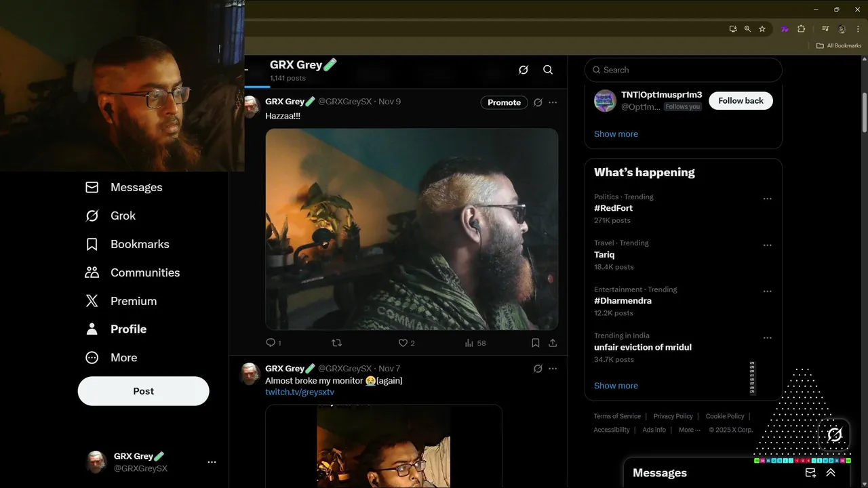868x488 pixels.
Task: Search posts with the profile header magnifier icon
Action: tap(548, 70)
